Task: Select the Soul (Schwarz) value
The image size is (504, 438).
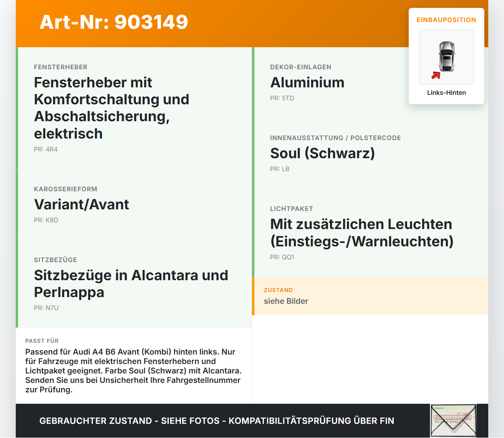Action: click(322, 153)
